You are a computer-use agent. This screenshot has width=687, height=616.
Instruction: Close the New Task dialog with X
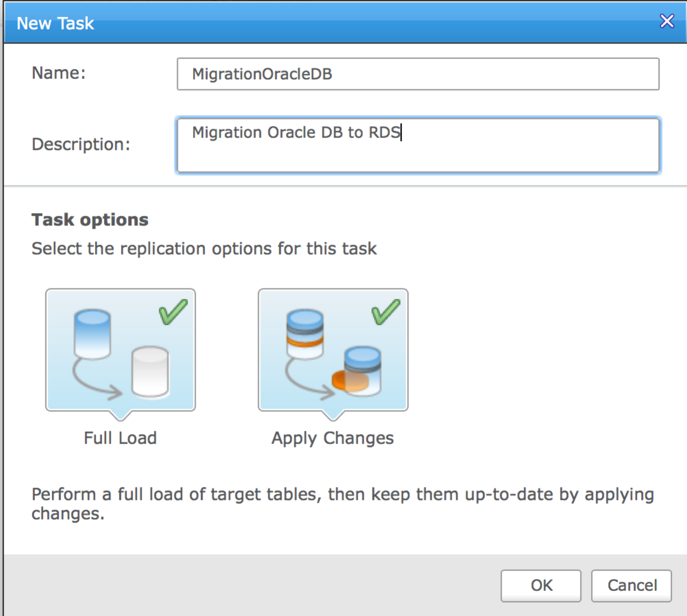667,21
